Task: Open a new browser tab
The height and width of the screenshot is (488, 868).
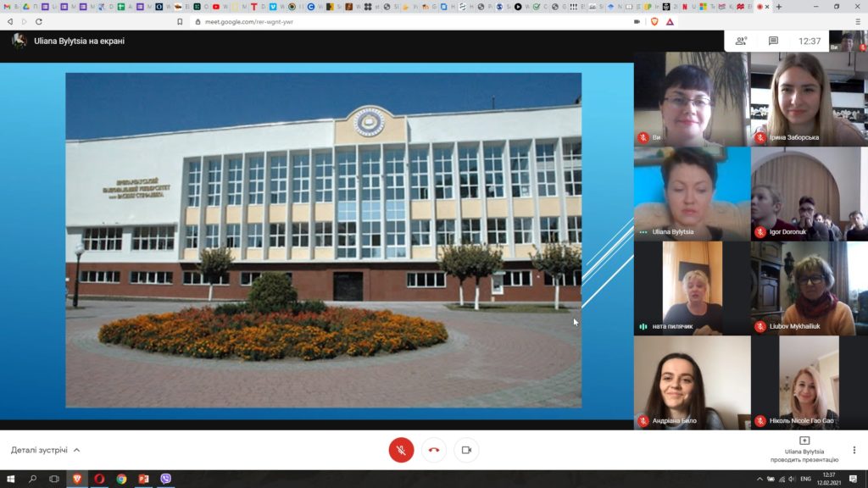Action: point(779,7)
